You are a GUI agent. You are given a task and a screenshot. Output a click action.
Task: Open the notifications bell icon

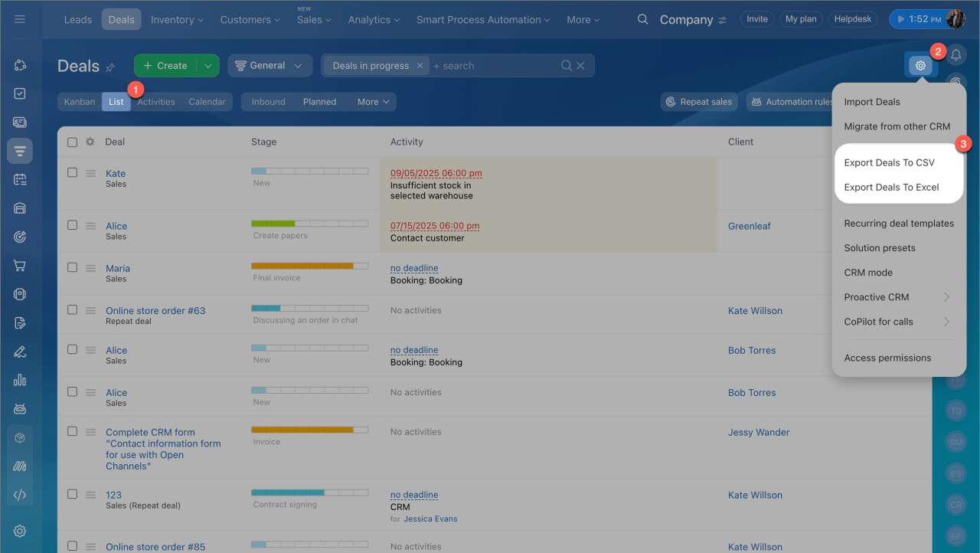[x=955, y=55]
